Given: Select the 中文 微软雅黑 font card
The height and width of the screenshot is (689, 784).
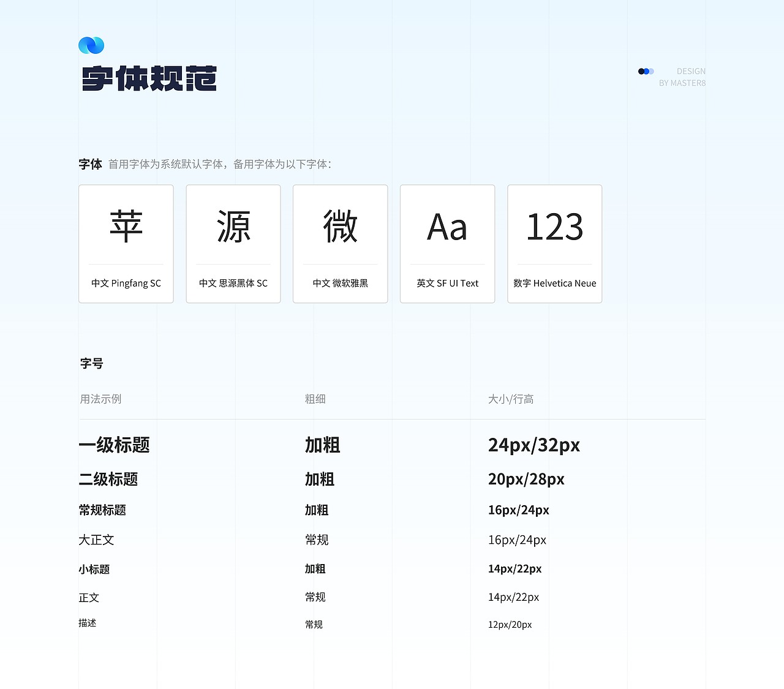Looking at the screenshot, I should pyautogui.click(x=341, y=244).
